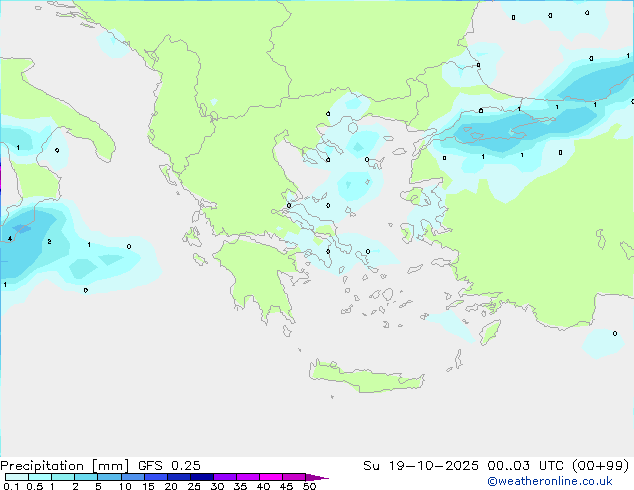Click the island of Crete on the map
The height and width of the screenshot is (490, 634).
coord(366,376)
